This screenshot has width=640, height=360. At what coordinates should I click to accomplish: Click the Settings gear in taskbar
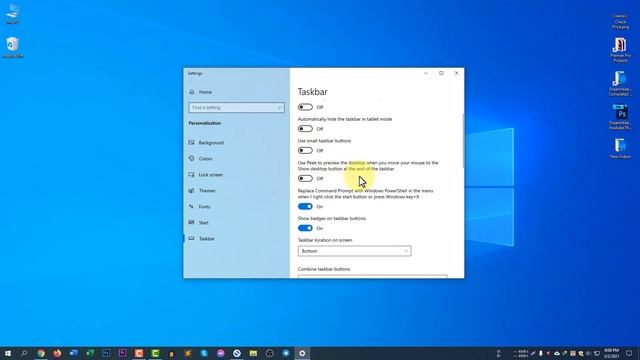coord(302,353)
